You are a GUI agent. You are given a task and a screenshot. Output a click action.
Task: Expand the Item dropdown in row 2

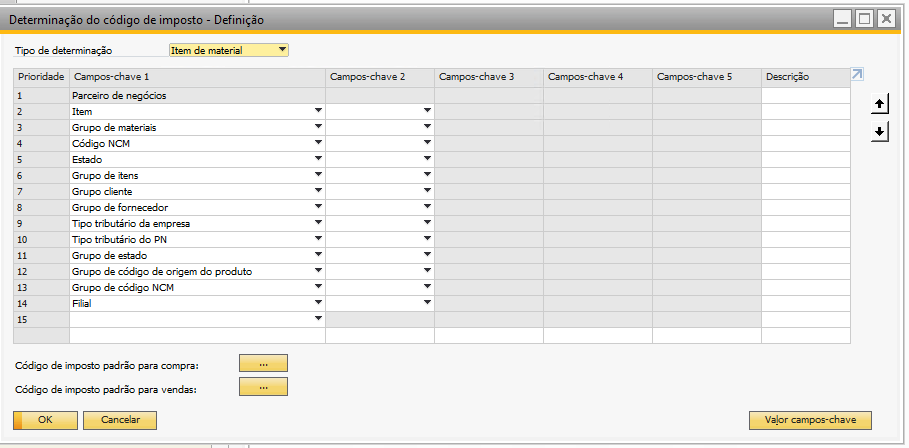coord(319,112)
